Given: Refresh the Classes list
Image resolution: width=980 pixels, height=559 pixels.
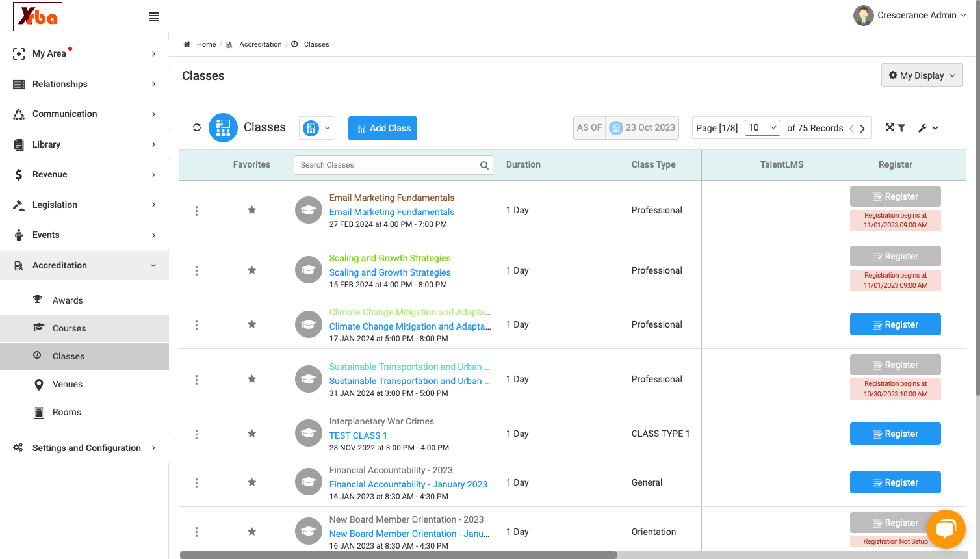Looking at the screenshot, I should click(197, 127).
